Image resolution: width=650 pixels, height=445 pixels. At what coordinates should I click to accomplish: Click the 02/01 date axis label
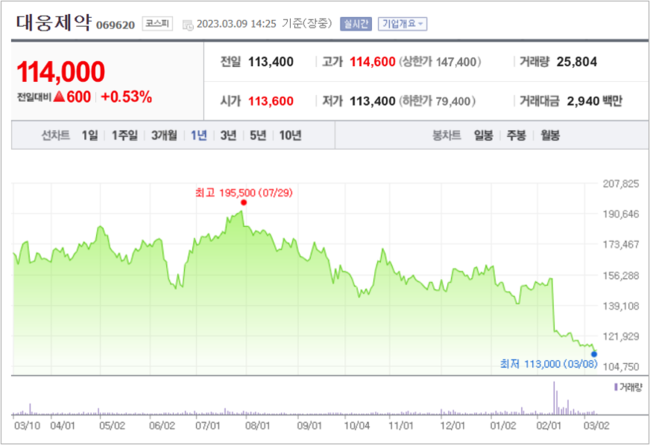[x=548, y=426]
